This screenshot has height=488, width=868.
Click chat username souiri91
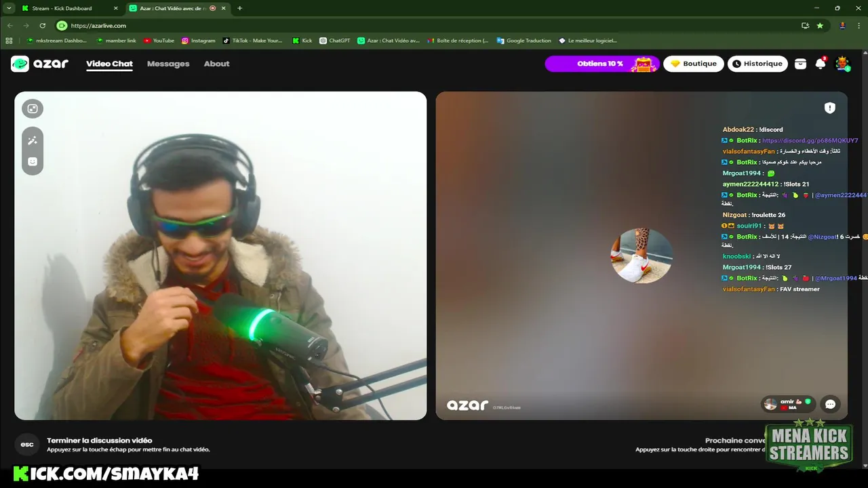(x=749, y=226)
